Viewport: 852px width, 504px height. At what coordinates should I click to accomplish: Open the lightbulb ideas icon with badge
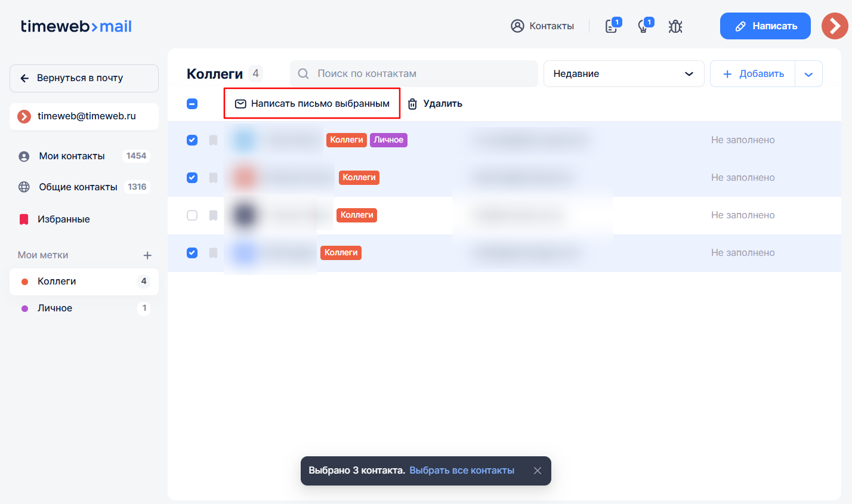pyautogui.click(x=644, y=26)
